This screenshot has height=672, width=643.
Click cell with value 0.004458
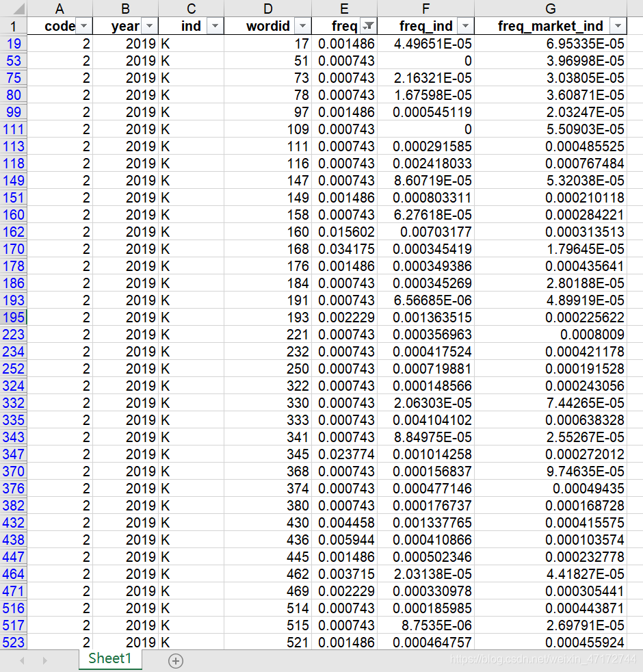coord(345,523)
